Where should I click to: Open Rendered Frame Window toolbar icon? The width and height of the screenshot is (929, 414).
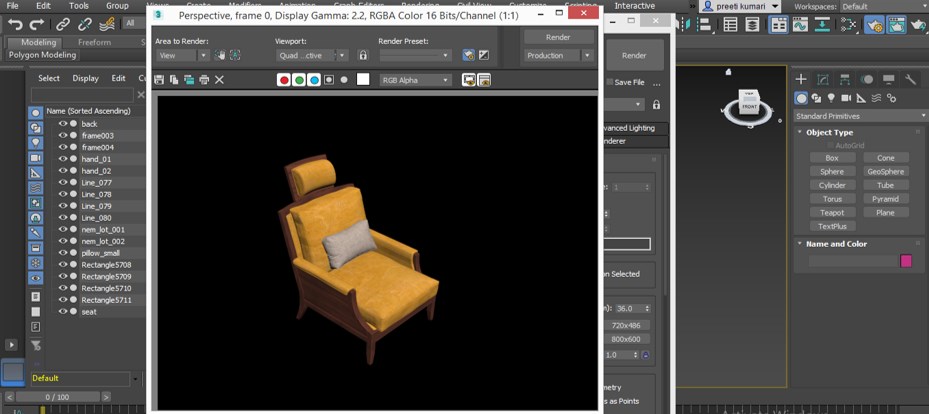click(x=896, y=25)
